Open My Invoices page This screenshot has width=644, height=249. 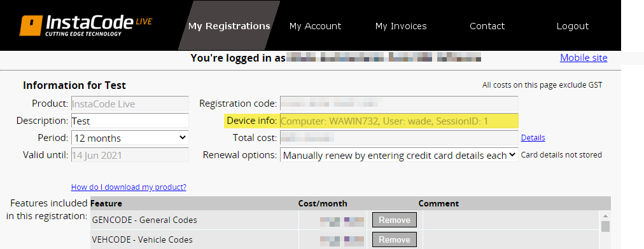click(x=401, y=26)
